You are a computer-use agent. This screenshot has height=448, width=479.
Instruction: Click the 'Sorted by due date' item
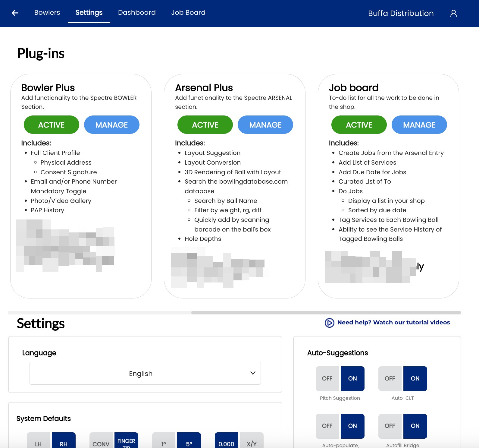coord(377,210)
